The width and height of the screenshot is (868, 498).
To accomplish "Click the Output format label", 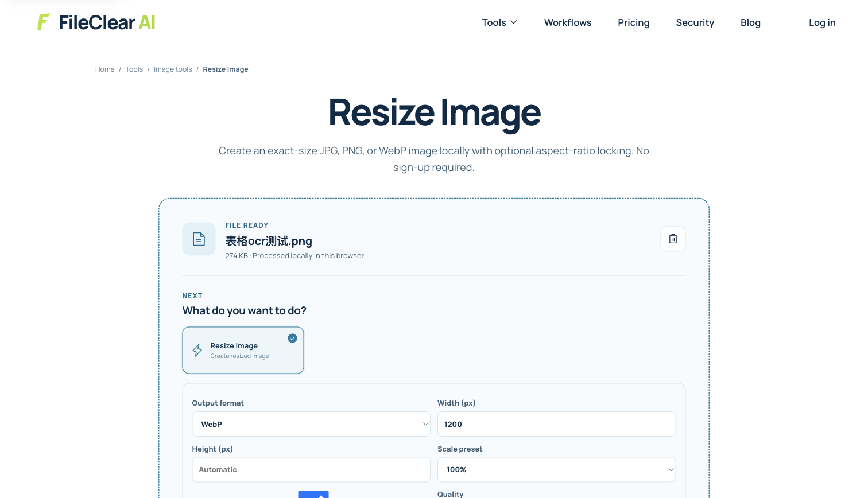I will [x=218, y=403].
